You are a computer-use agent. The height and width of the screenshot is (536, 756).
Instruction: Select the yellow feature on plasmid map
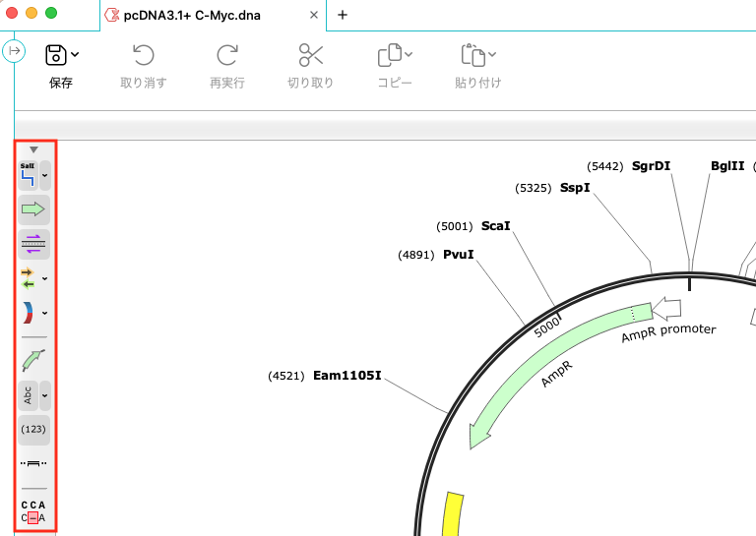451,513
